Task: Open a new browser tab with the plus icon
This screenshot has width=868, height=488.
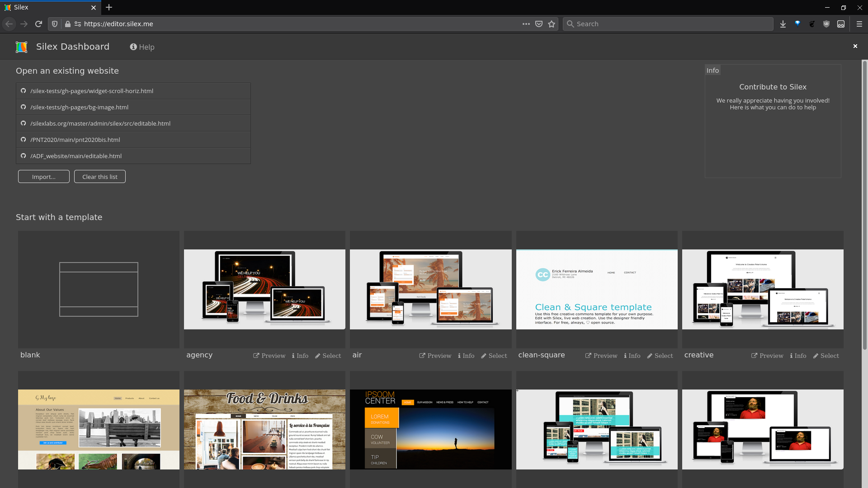Action: [109, 7]
